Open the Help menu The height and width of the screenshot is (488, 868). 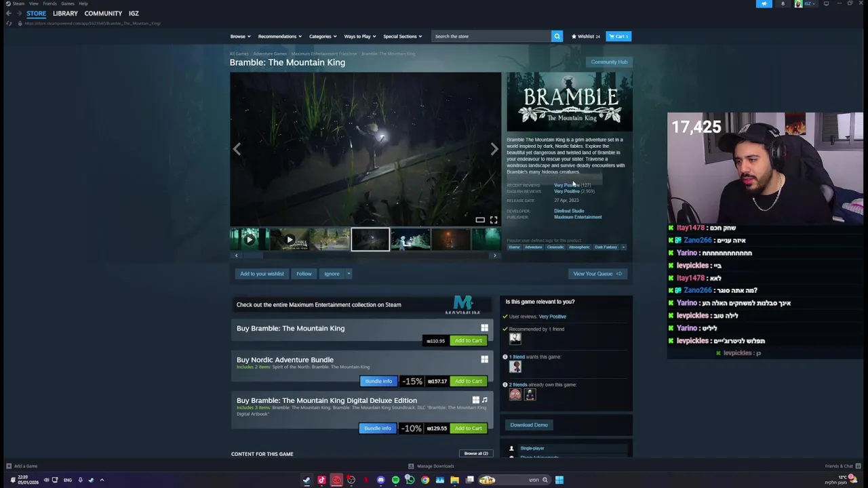[83, 3]
